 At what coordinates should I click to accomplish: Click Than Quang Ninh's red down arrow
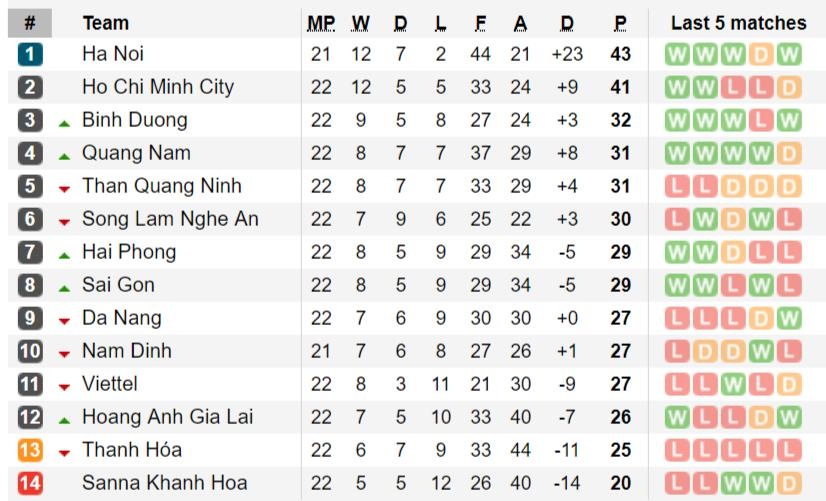point(64,189)
